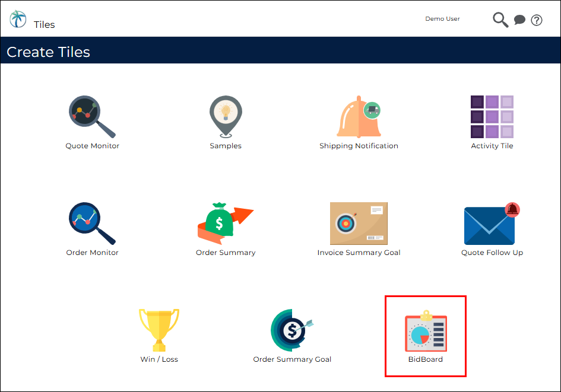Screen dimensions: 561x392
Task: Click the Invoice Summary Goal label
Action: point(359,253)
